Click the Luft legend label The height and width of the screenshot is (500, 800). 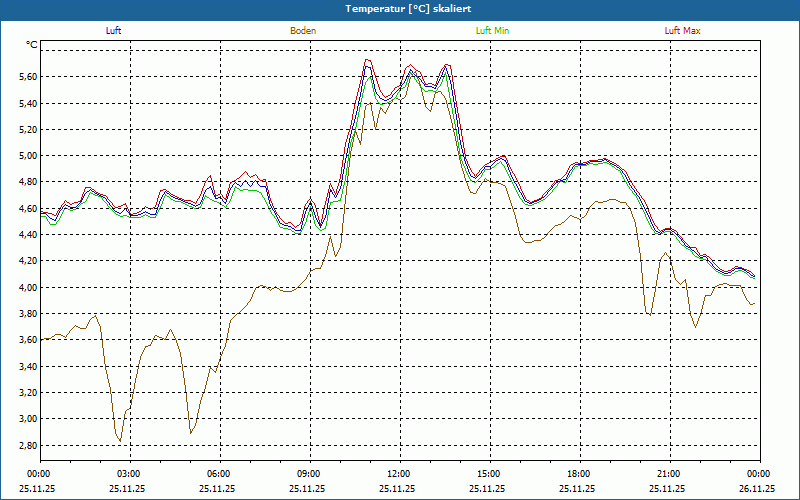pos(113,31)
